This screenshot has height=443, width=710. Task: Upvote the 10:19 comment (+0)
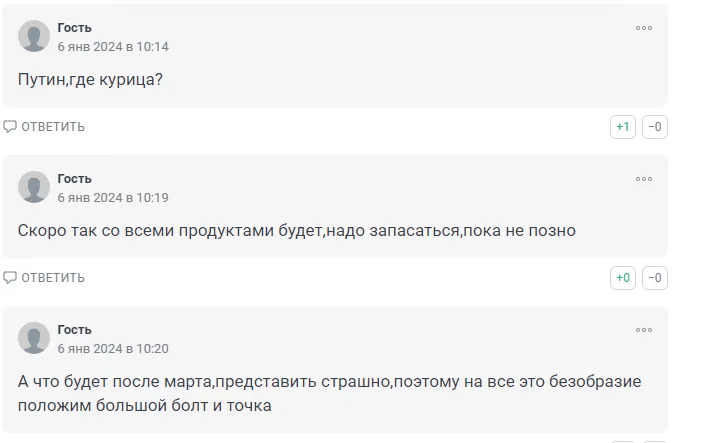point(623,278)
